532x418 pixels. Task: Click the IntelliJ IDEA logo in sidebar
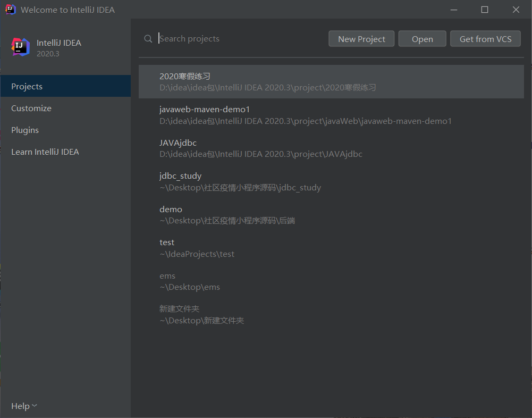(20, 47)
